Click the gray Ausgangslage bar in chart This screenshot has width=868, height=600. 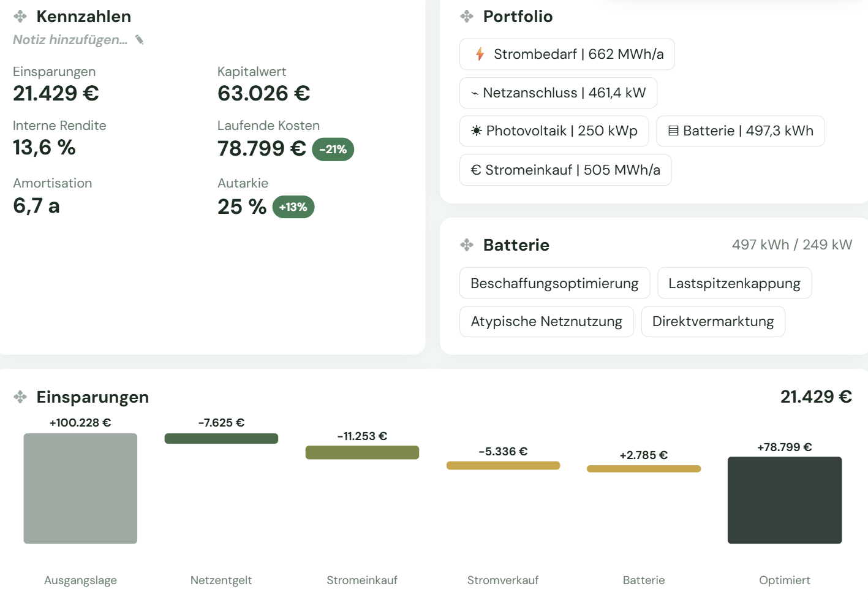point(80,488)
